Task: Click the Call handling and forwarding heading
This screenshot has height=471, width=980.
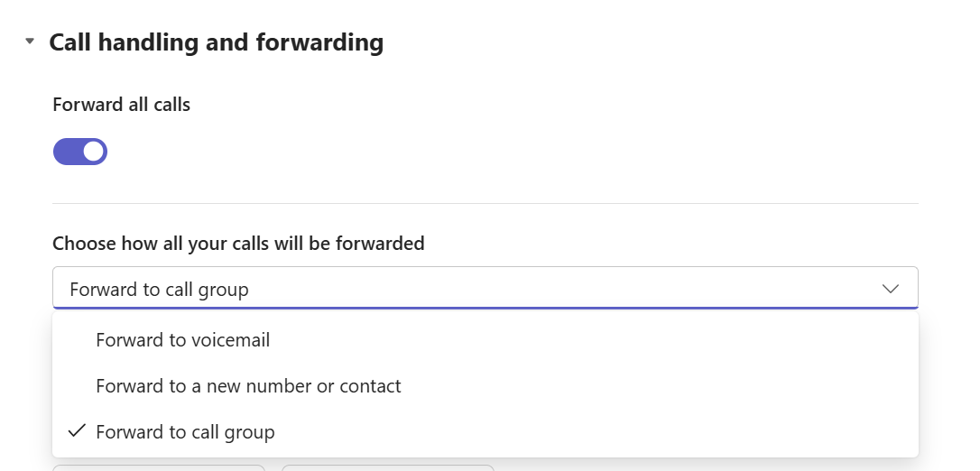Action: coord(216,42)
